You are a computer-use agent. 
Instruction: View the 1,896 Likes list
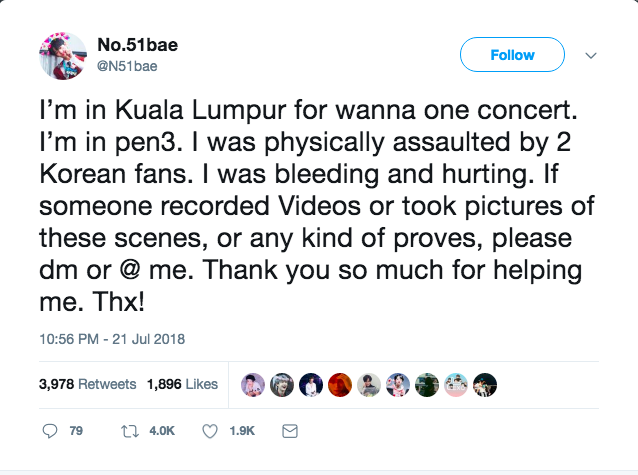181,384
